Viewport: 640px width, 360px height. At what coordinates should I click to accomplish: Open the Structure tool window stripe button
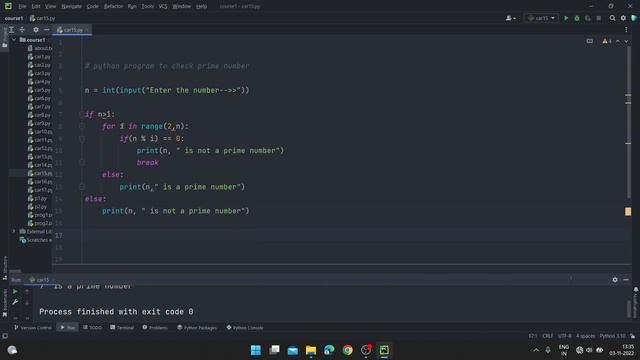(4, 268)
